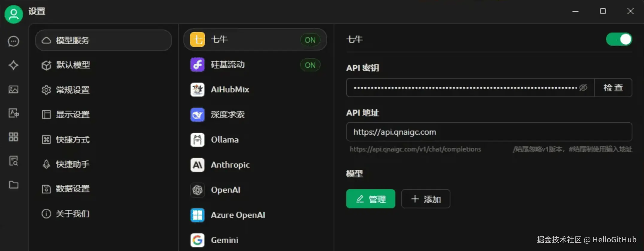Select the OpenAI provider logo
The image size is (644, 251).
point(198,190)
